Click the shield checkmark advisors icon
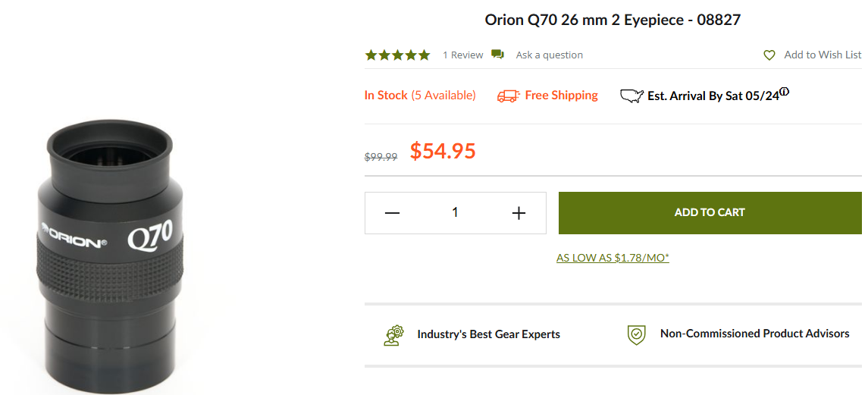The height and width of the screenshot is (395, 868). [x=637, y=334]
